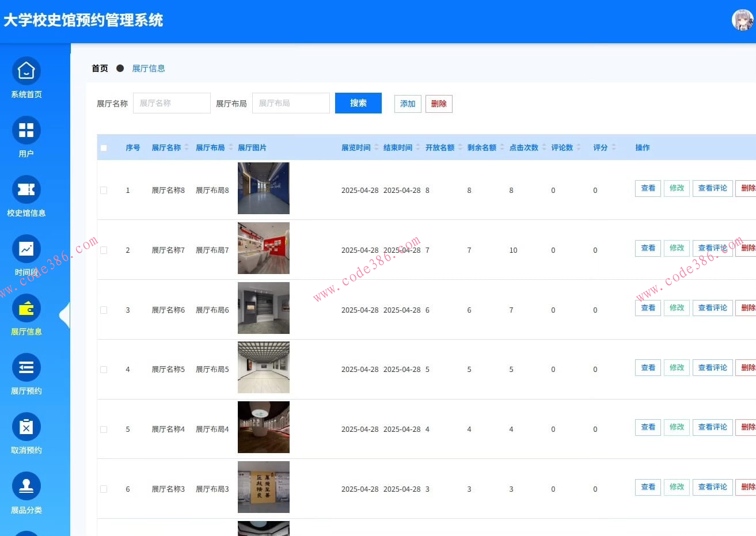Select the 取消预约 cancel reservation icon
Viewport: 756px width, 536px height.
pos(26,427)
